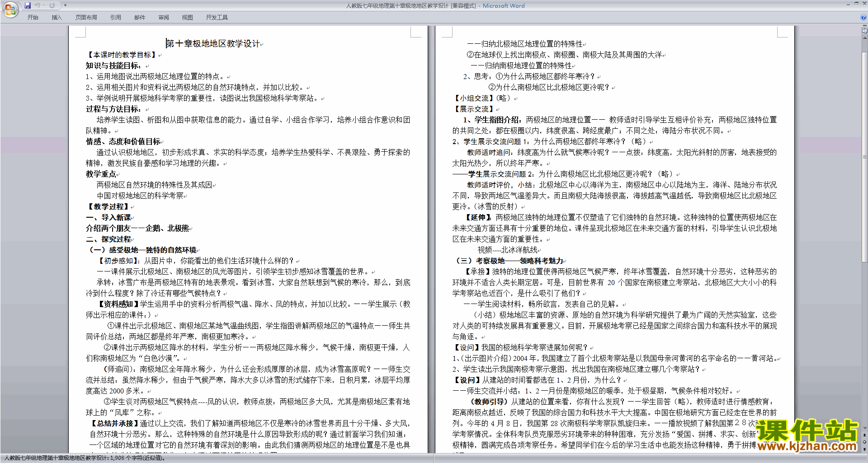Image resolution: width=868 pixels, height=463 pixels.
Task: Click the Previous Page double-arrow button
Action: (865, 435)
